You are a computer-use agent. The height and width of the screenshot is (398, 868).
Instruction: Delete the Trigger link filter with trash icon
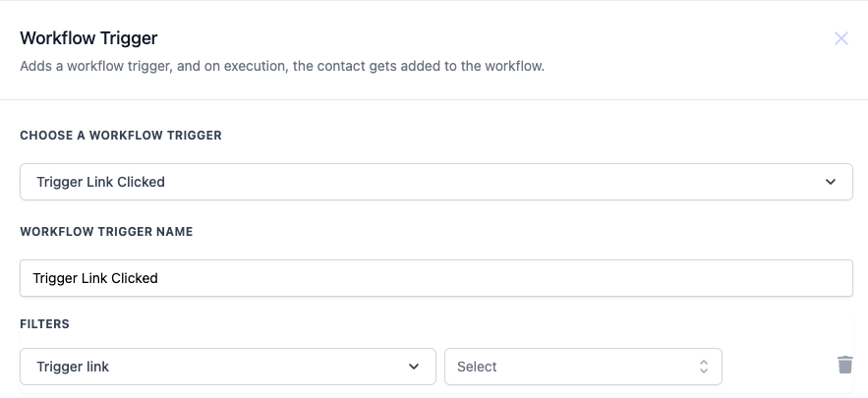tap(844, 365)
